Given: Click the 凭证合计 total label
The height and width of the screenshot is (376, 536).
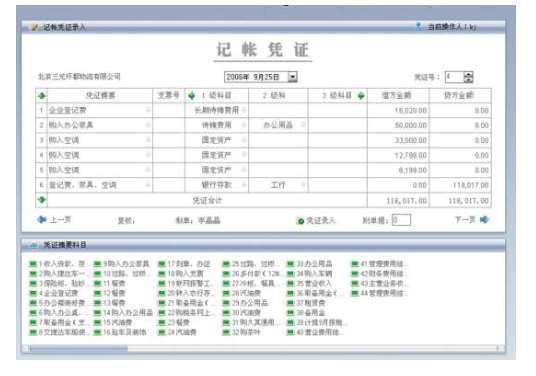Looking at the screenshot, I should pyautogui.click(x=207, y=201).
